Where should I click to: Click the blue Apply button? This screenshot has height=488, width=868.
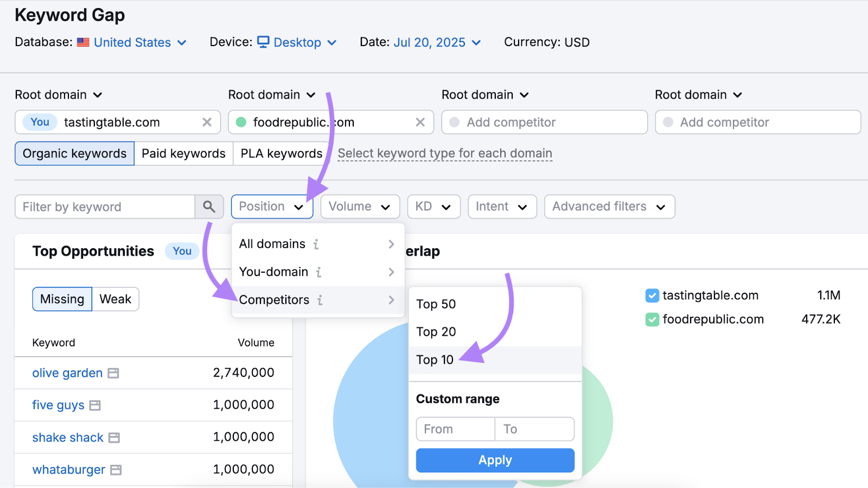[x=495, y=460]
